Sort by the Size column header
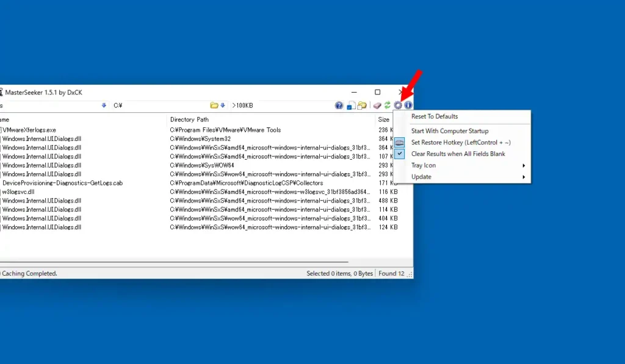The width and height of the screenshot is (625, 364). pyautogui.click(x=384, y=120)
